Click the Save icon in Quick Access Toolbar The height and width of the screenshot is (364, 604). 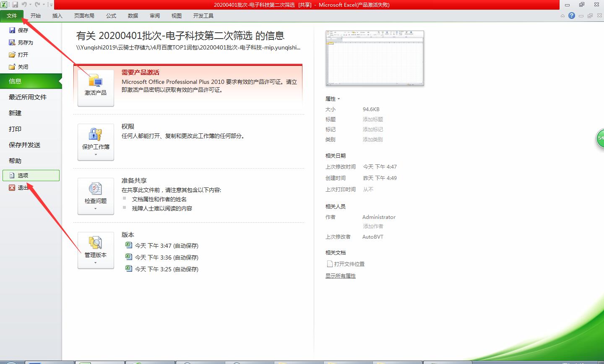[15, 5]
